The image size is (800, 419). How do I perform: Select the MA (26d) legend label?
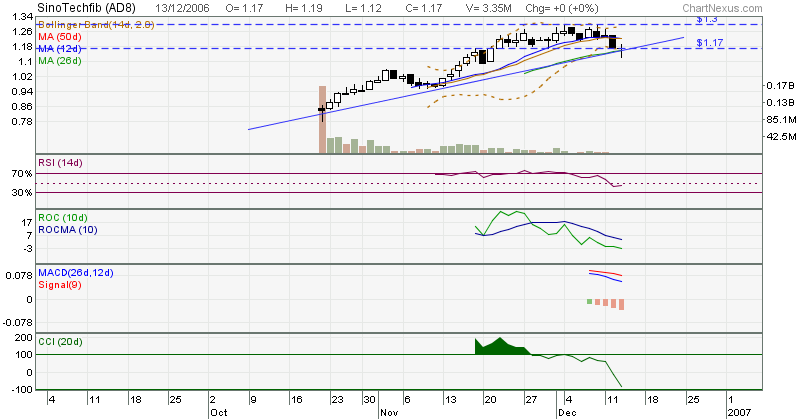coord(60,61)
